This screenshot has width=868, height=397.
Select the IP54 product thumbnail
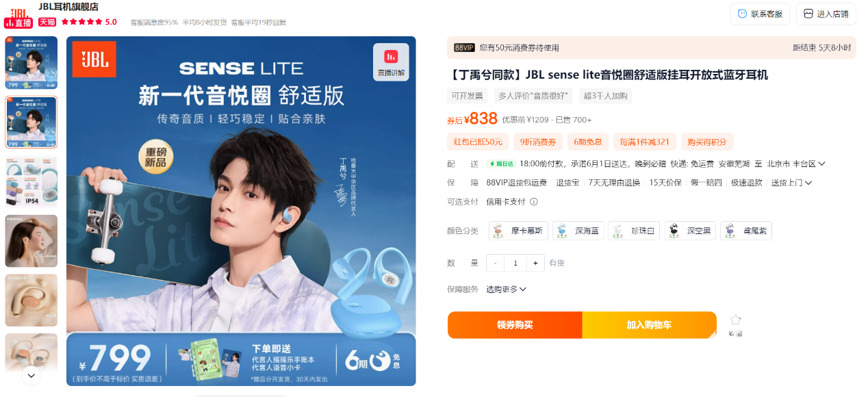[31, 181]
